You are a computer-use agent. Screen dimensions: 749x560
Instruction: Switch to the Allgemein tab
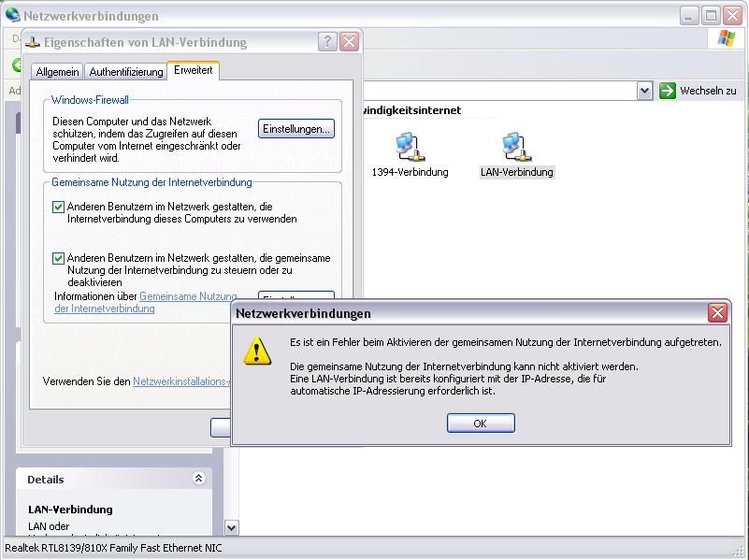click(x=57, y=72)
